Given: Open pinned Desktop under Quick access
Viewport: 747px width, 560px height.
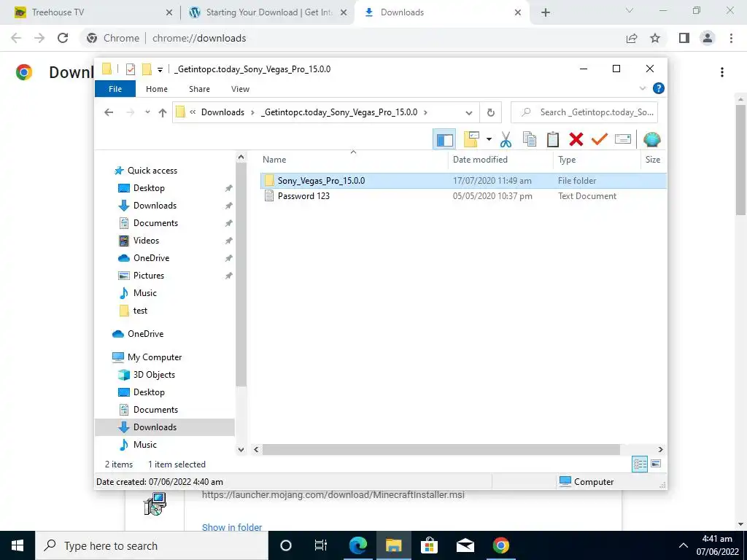Looking at the screenshot, I should pos(149,188).
